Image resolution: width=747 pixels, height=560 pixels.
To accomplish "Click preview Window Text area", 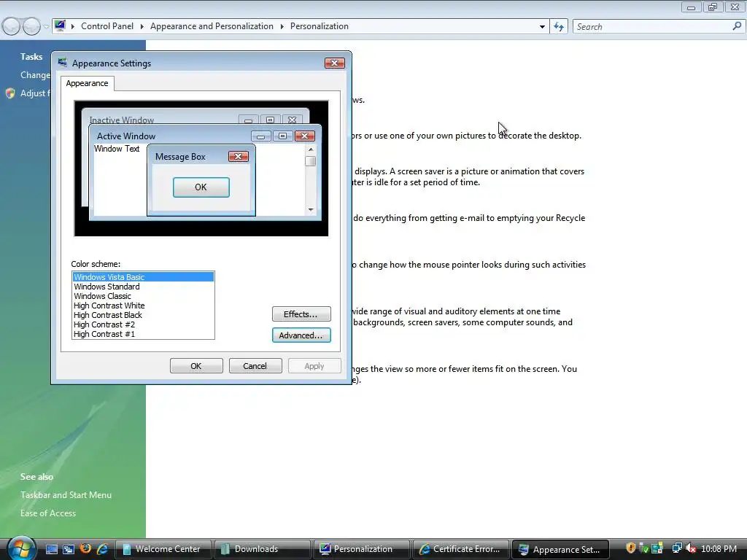I will click(x=117, y=149).
